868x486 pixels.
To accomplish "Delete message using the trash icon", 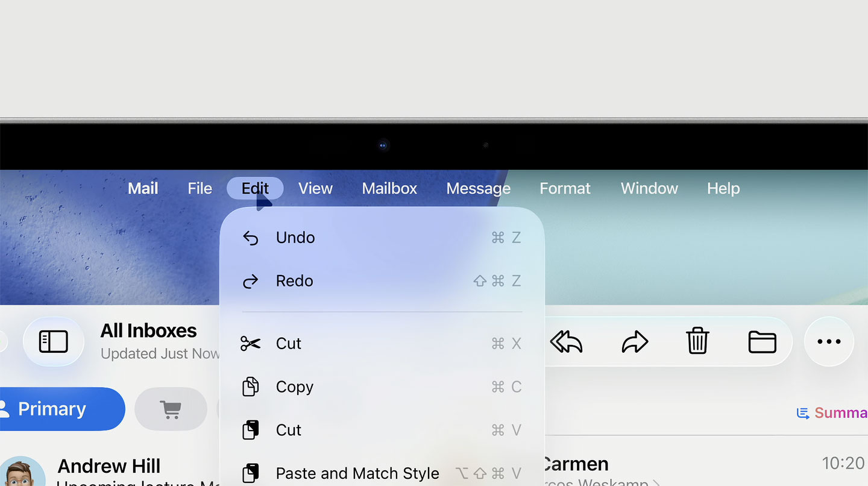I will coord(697,341).
